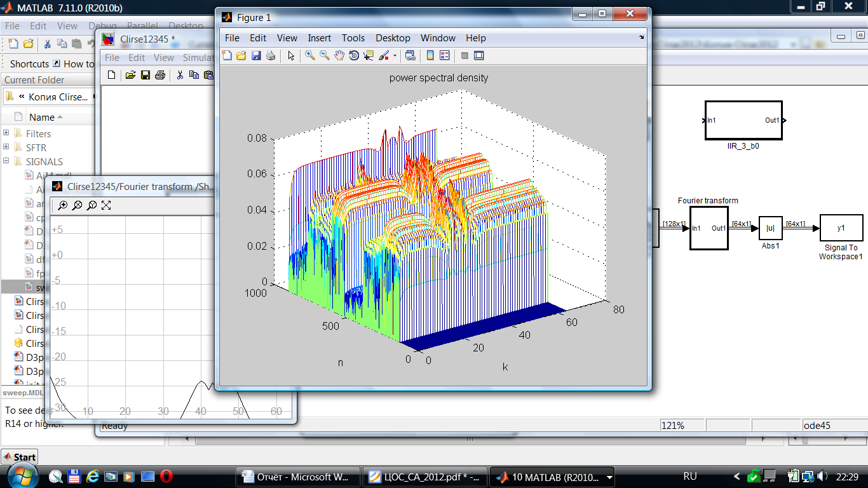Open the File menu of Figure 1
Screen dimensions: 868x488
coord(232,38)
